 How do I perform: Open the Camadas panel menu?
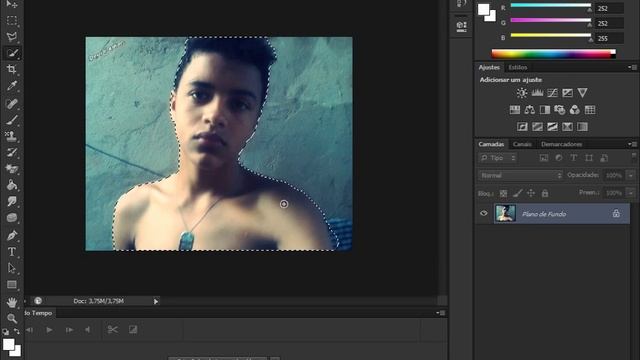[632, 144]
